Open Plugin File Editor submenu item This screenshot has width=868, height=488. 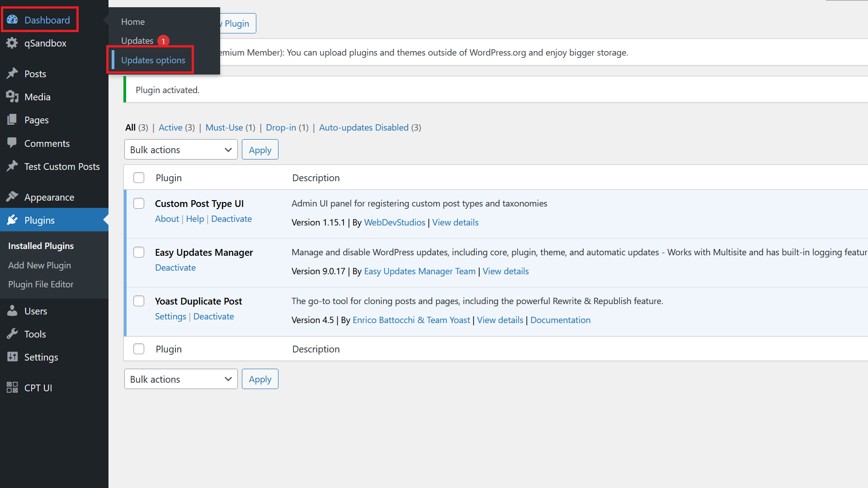41,284
